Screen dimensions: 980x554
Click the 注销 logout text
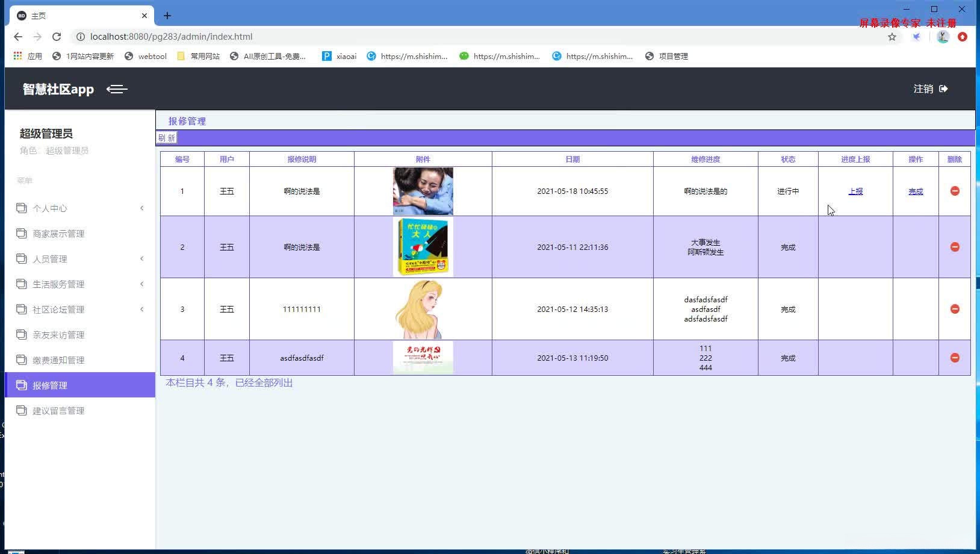point(923,89)
